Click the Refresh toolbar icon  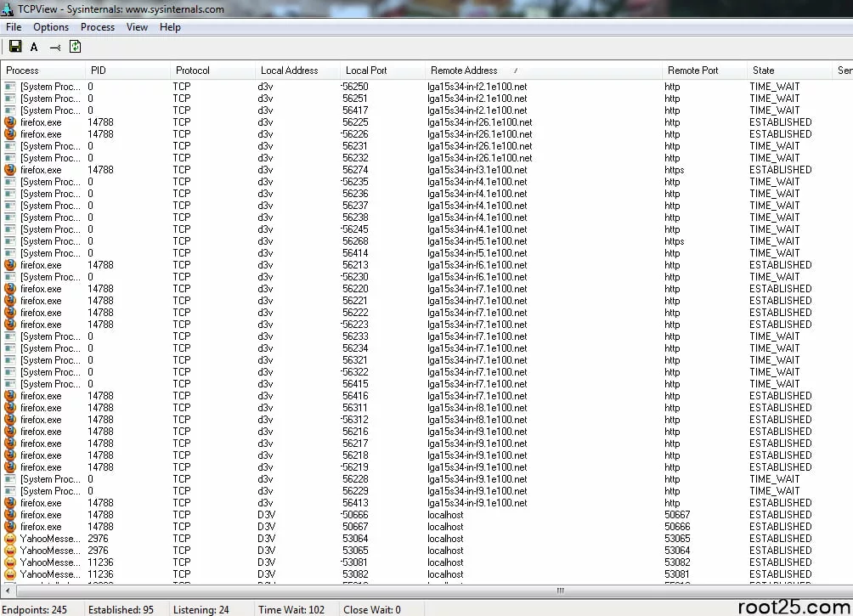click(x=75, y=46)
